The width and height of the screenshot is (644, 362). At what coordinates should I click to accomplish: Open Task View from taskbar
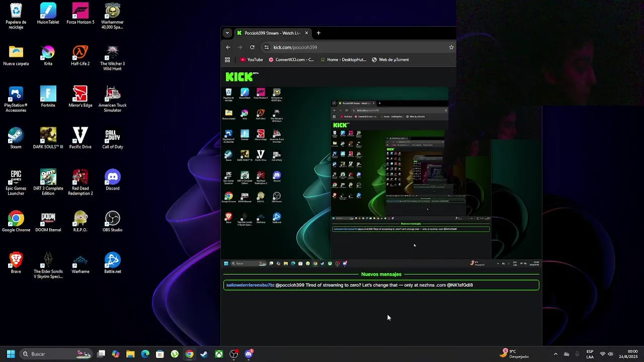point(101,354)
